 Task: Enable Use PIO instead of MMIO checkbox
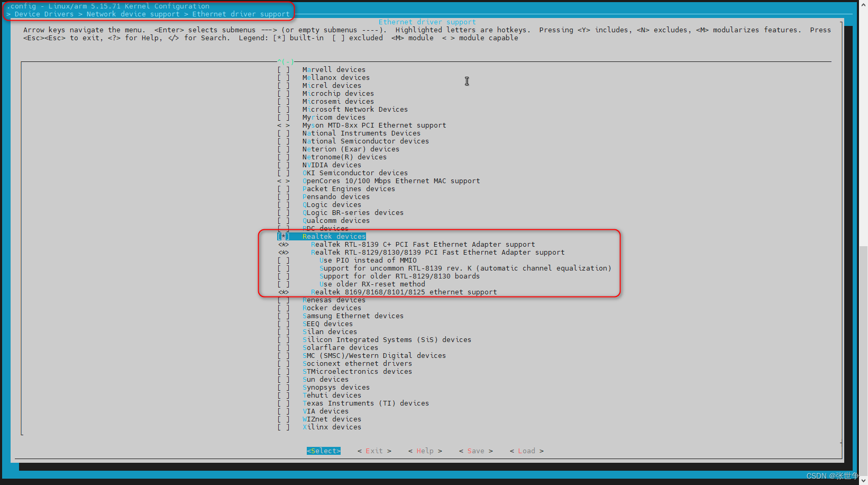point(284,261)
